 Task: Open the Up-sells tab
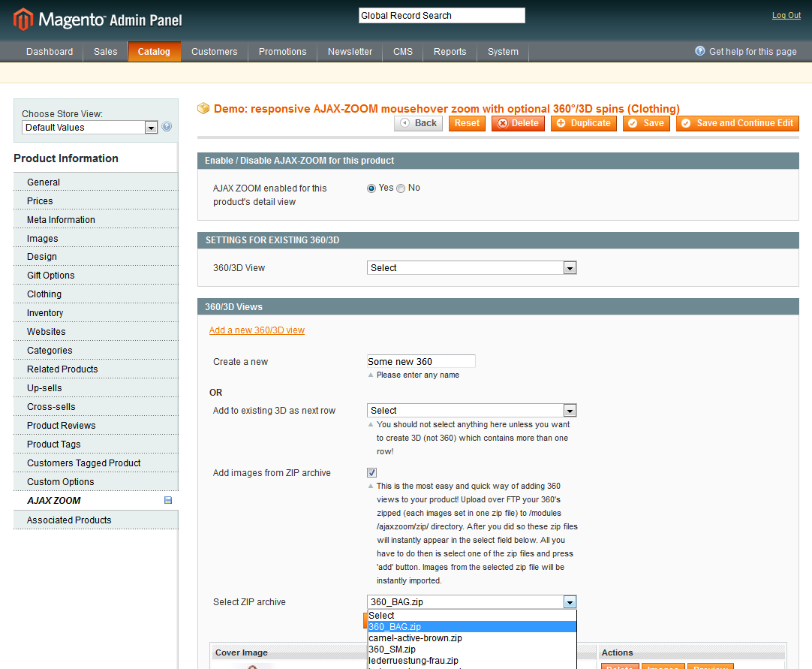[96, 387]
